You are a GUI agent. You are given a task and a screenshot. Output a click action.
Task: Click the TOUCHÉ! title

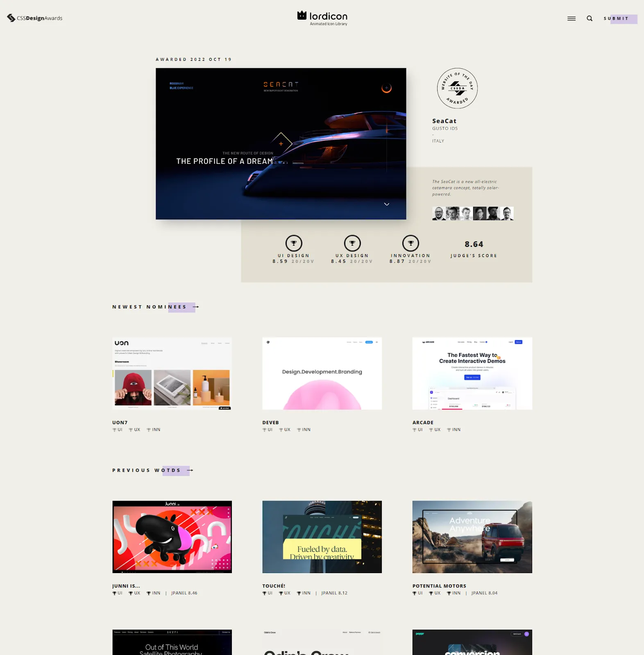coord(274,586)
